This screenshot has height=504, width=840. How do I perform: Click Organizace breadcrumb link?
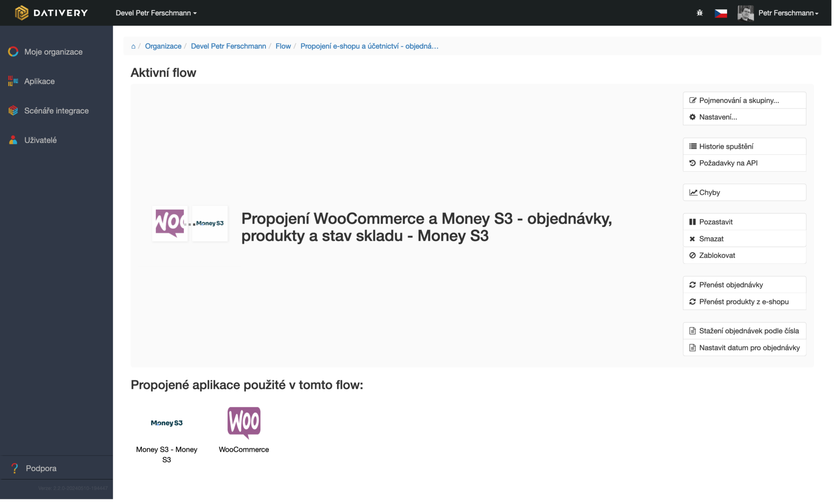click(163, 46)
